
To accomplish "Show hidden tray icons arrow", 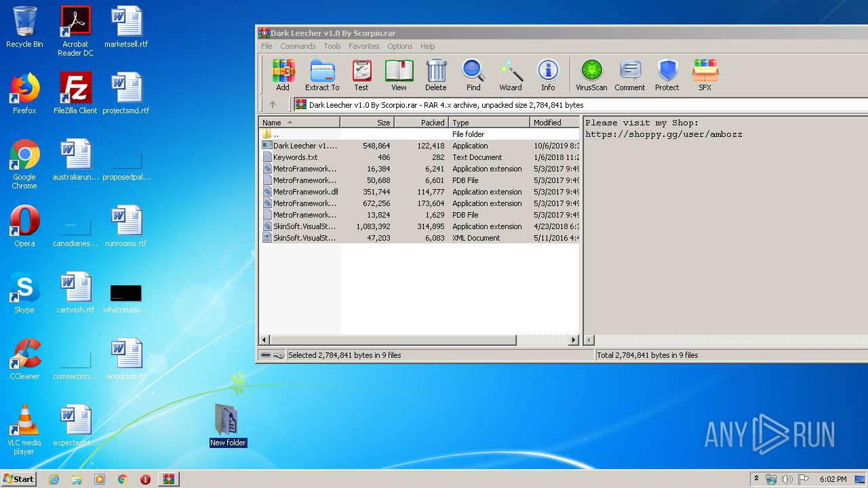I will (x=756, y=479).
